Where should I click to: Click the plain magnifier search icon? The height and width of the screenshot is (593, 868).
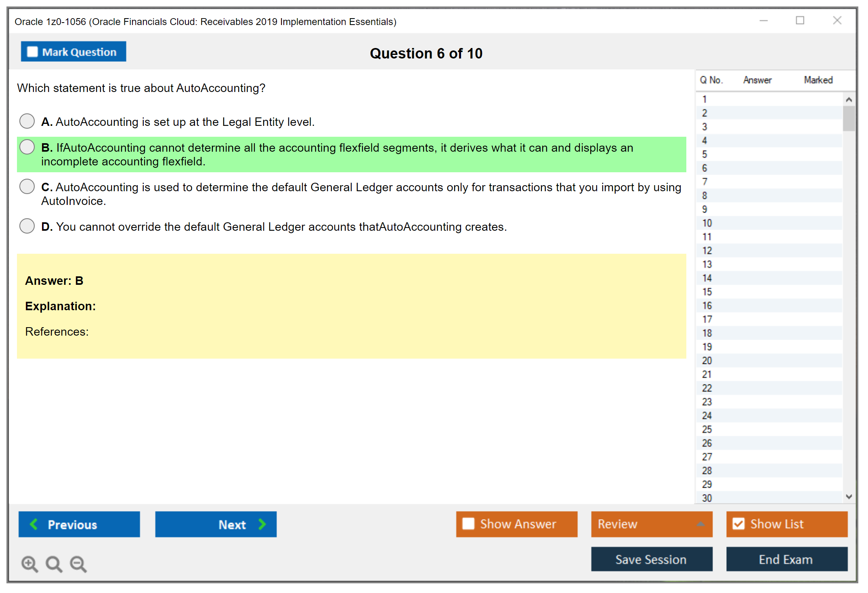pyautogui.click(x=54, y=564)
